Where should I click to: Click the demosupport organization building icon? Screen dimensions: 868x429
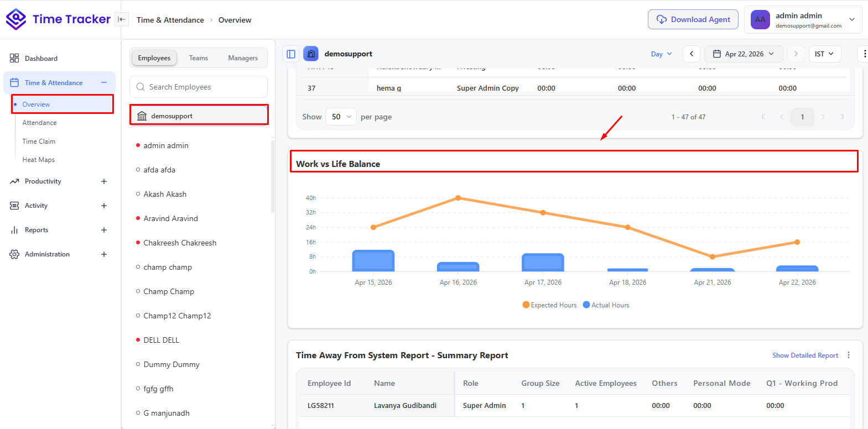(142, 116)
